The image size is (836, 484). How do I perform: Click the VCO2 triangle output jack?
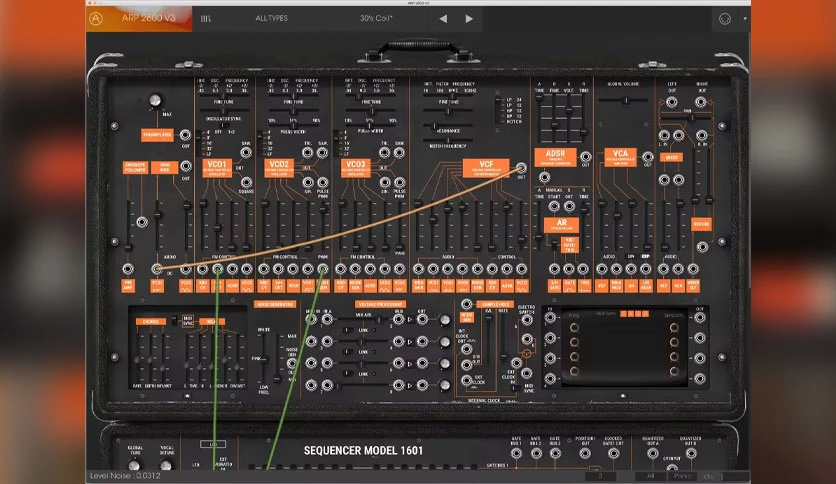[308, 153]
